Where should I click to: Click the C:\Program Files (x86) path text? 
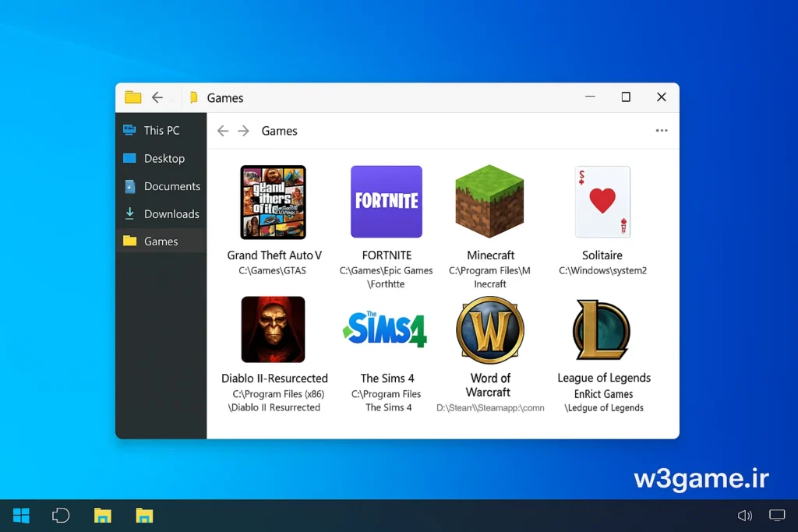[x=278, y=393]
